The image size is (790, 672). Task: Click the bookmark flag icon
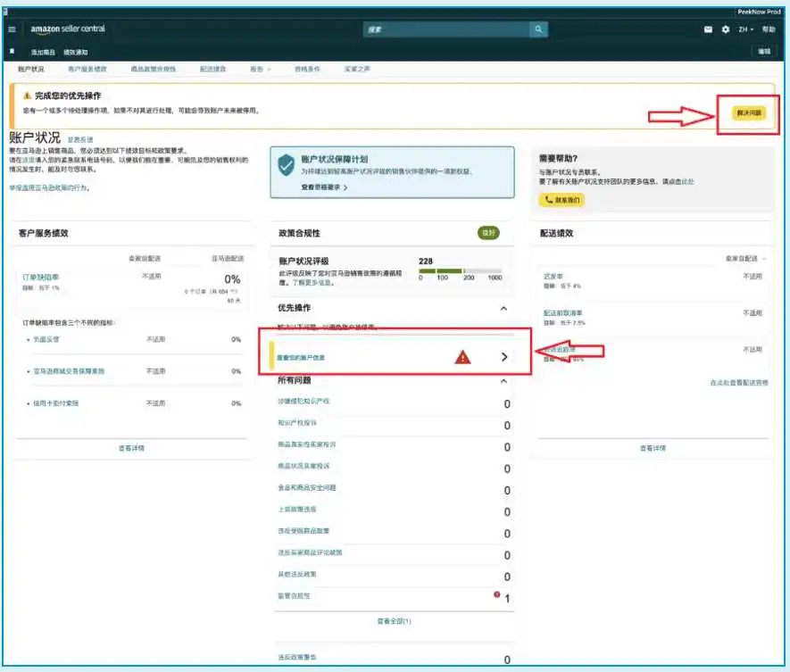pyautogui.click(x=12, y=52)
